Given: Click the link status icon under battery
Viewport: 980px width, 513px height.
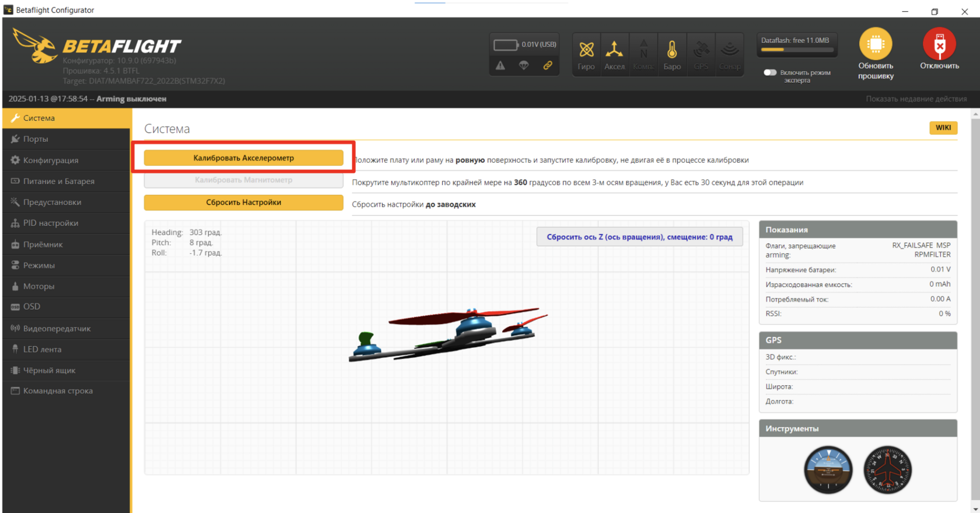Looking at the screenshot, I should (548, 65).
